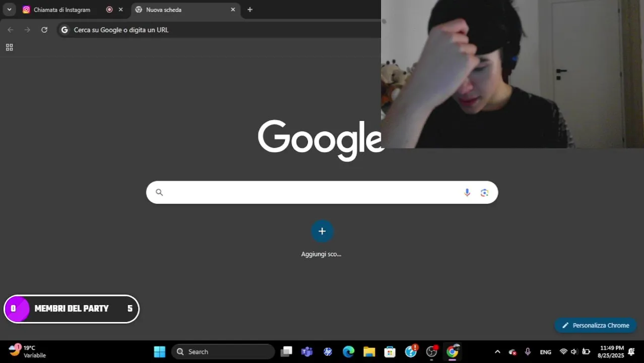Image resolution: width=644 pixels, height=363 pixels.
Task: Click the Google G icon in address bar
Action: pyautogui.click(x=65, y=30)
